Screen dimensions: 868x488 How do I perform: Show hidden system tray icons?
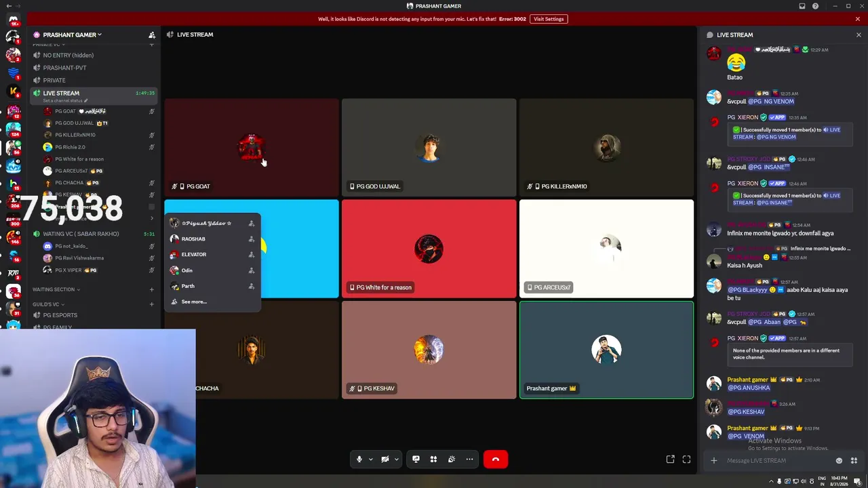(x=770, y=481)
